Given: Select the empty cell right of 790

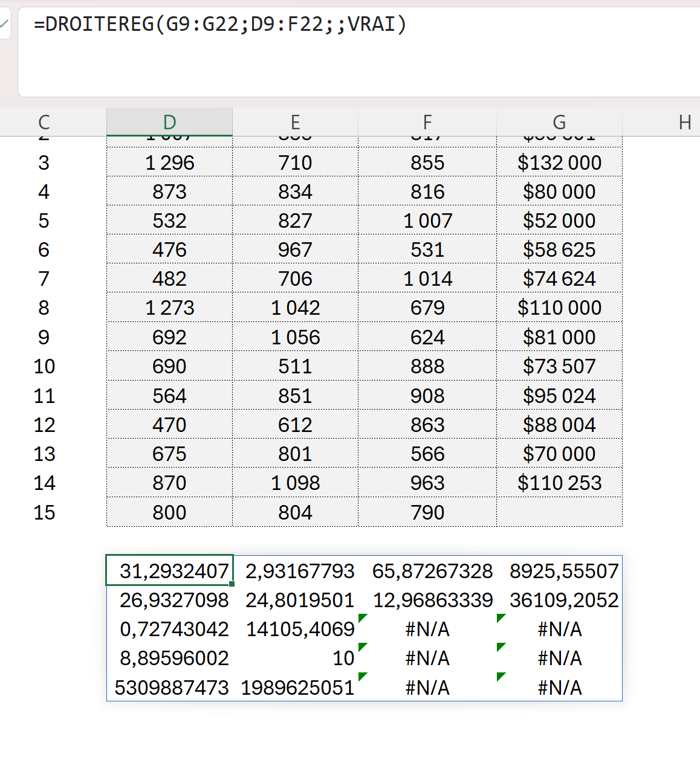Looking at the screenshot, I should tap(559, 512).
